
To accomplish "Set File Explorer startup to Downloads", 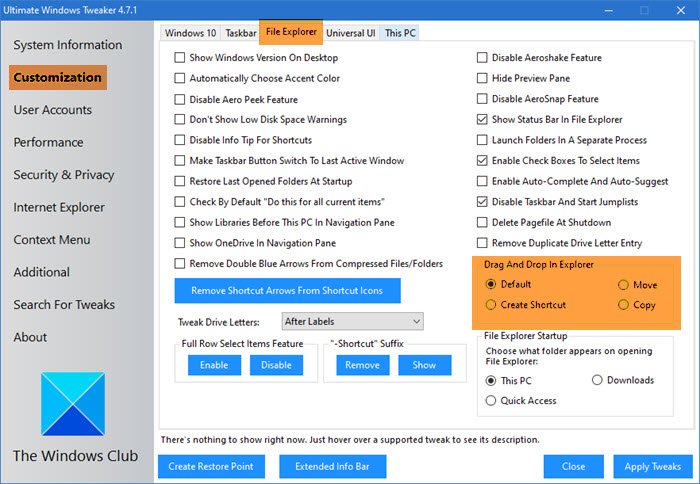I will pos(597,380).
